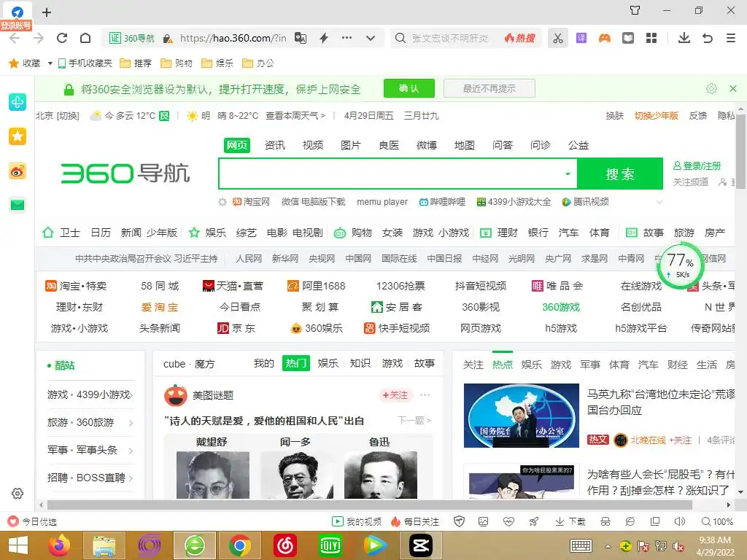Image resolution: width=747 pixels, height=560 pixels.
Task: Click the lightning speed mode icon
Action: (324, 38)
